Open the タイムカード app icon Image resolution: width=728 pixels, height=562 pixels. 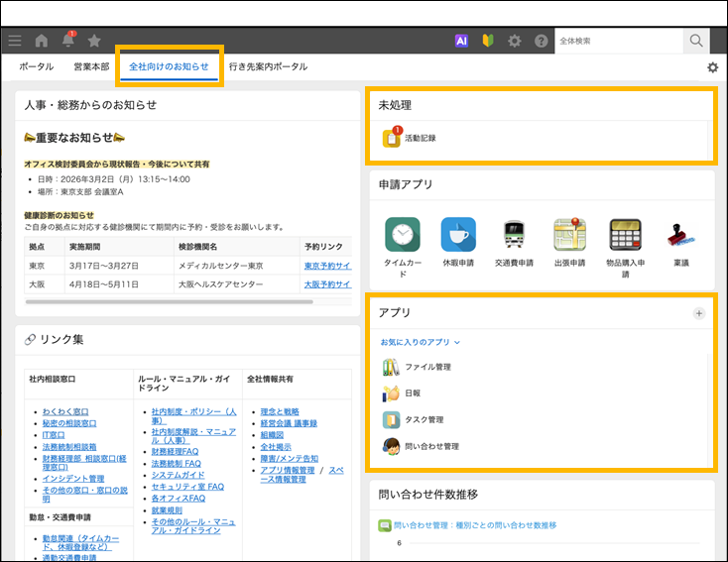[402, 235]
